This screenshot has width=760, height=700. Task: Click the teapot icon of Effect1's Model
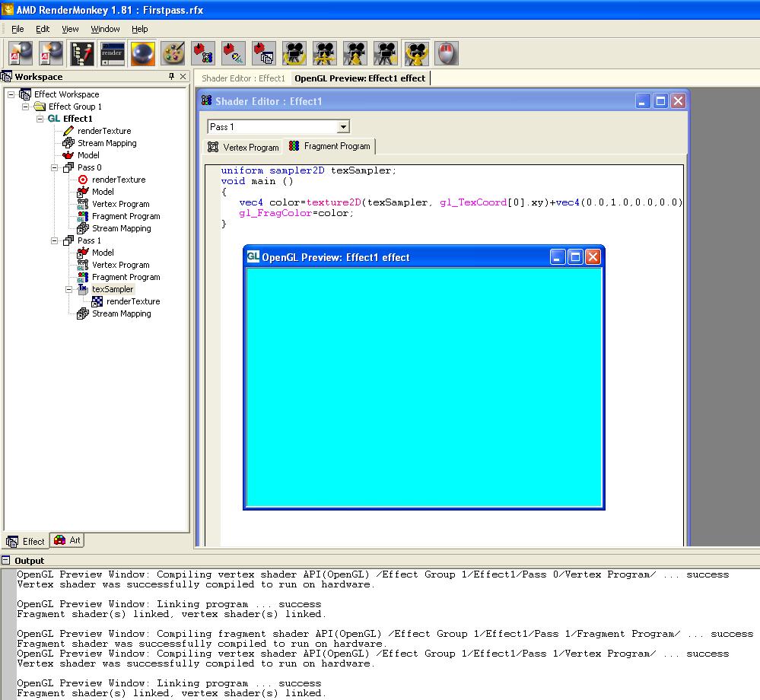coord(68,155)
